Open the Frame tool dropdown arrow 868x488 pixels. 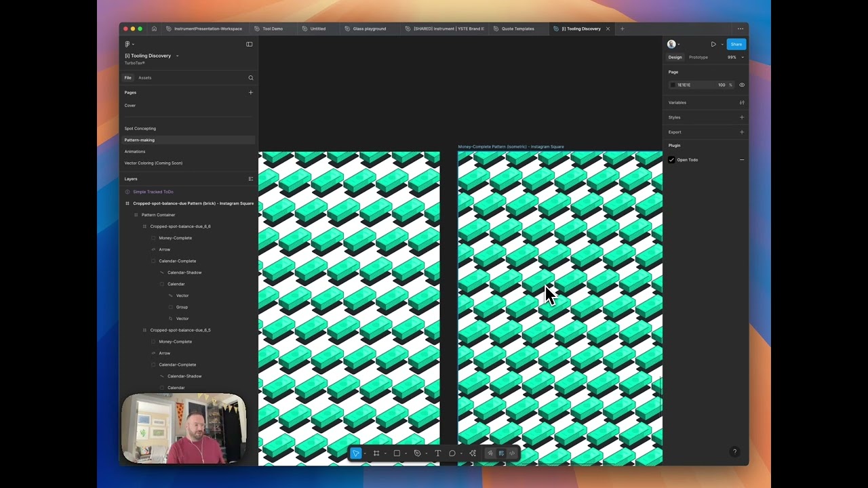coord(385,453)
